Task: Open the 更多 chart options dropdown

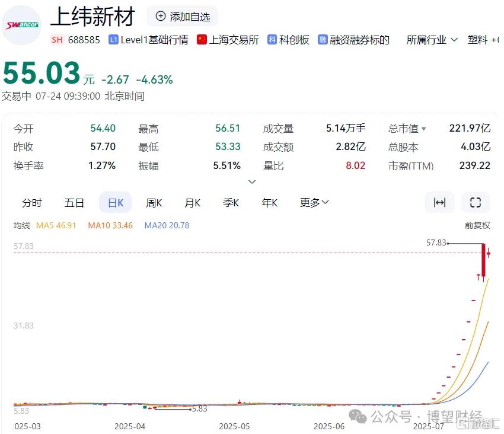Action: (314, 203)
